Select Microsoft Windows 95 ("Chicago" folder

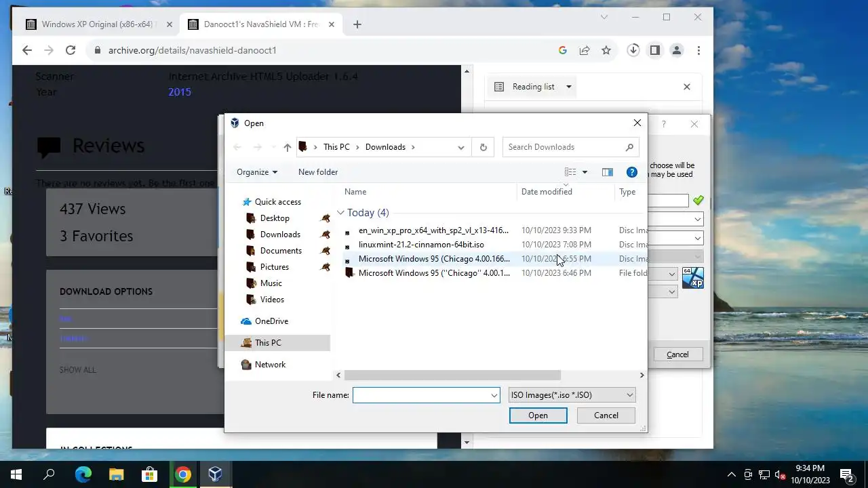(434, 273)
